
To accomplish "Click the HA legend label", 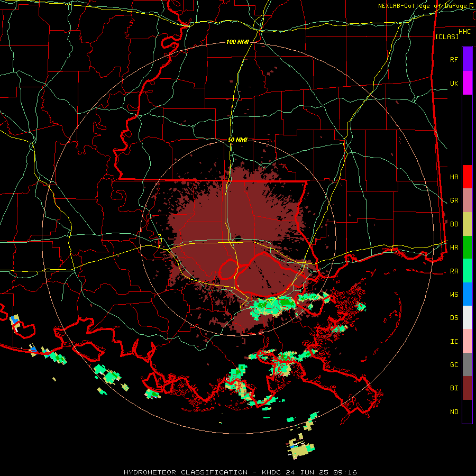I will pyautogui.click(x=454, y=177).
